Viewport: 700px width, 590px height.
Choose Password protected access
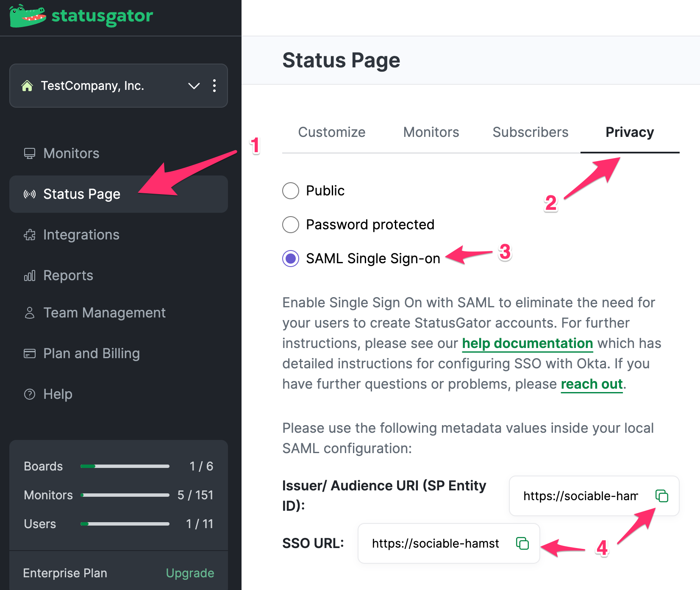(291, 225)
